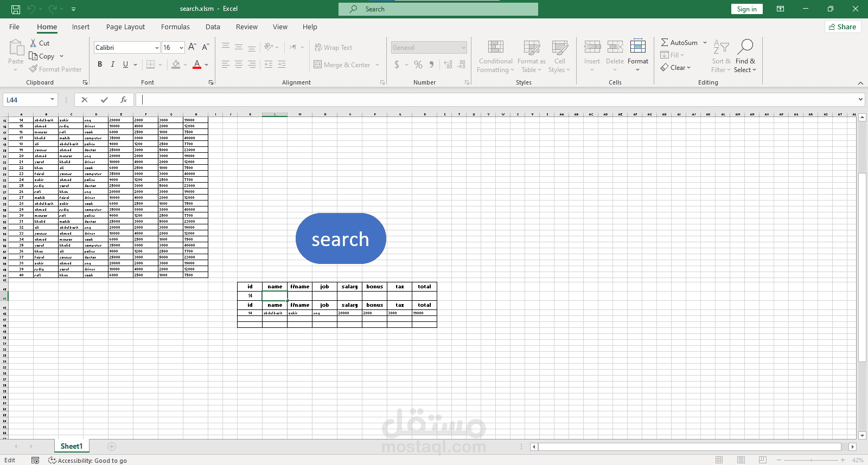Switch to the Insert tab

coord(81,27)
